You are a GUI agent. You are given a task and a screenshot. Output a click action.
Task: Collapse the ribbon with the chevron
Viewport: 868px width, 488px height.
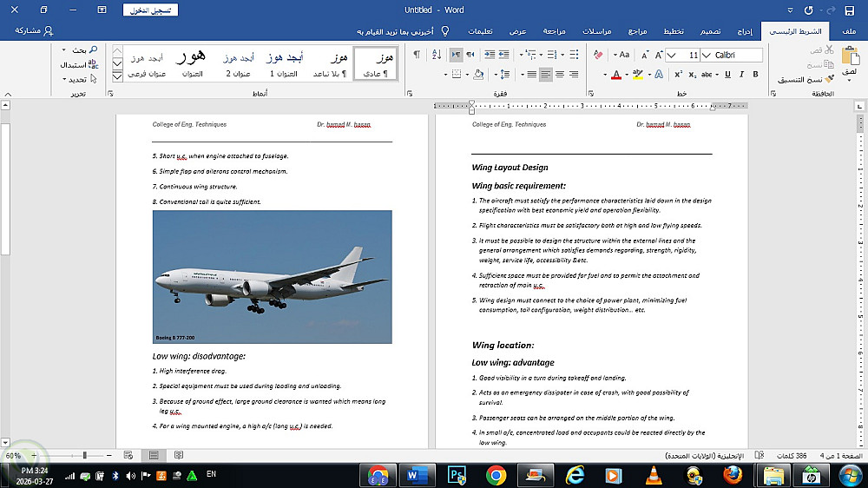click(x=8, y=94)
